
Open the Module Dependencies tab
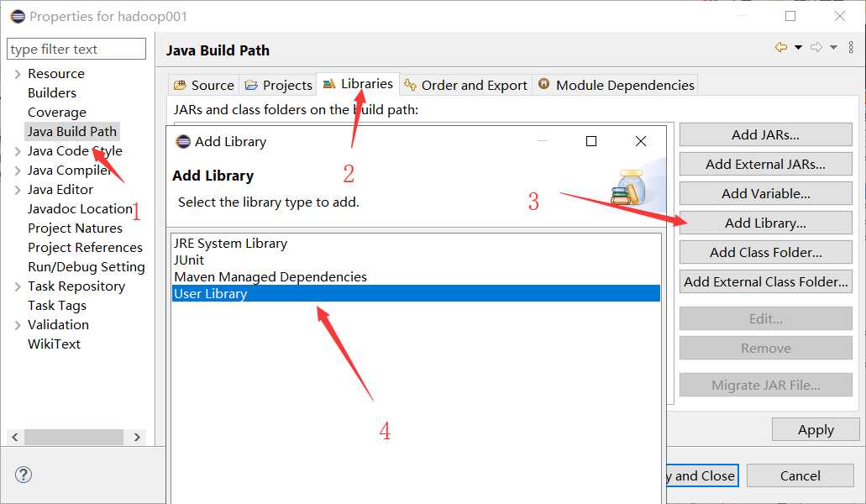click(x=617, y=85)
